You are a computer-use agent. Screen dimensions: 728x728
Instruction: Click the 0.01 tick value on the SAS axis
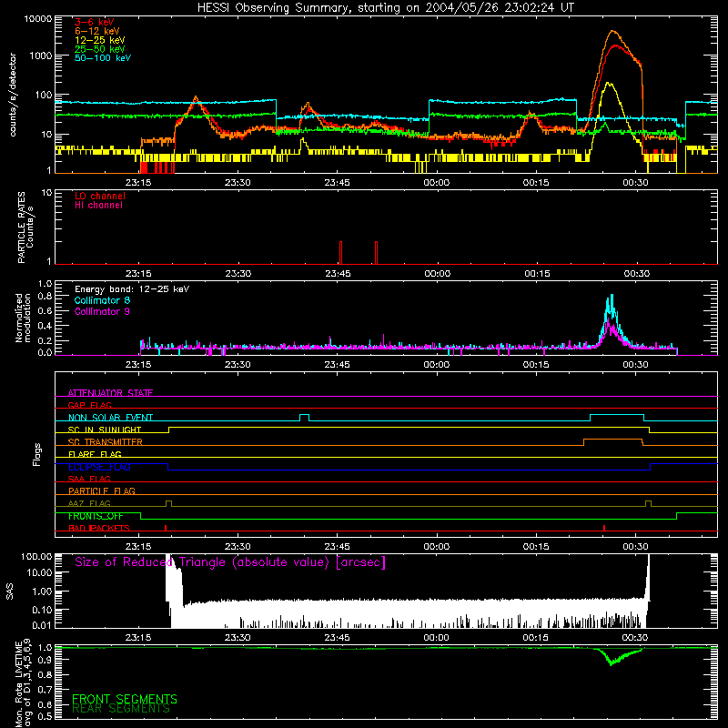pos(42,625)
